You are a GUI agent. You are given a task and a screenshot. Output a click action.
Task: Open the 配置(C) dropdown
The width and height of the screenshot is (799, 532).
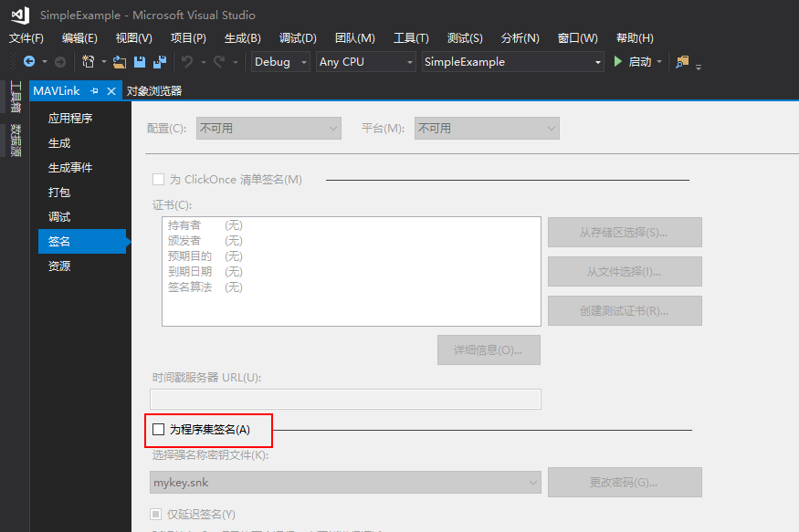point(268,129)
